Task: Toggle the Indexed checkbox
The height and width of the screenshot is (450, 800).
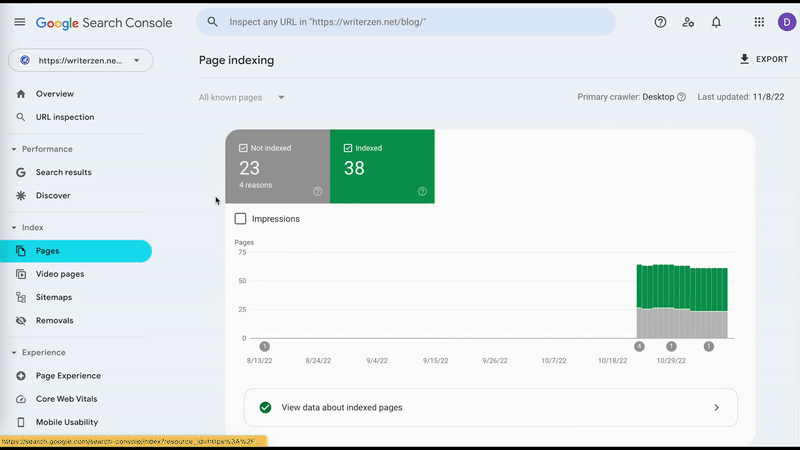Action: click(348, 148)
